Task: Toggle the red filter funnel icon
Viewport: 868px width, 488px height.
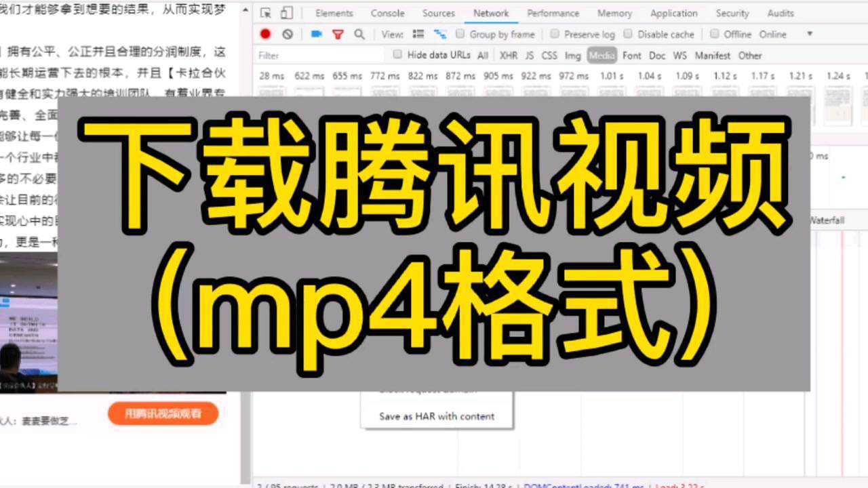Action: point(338,34)
